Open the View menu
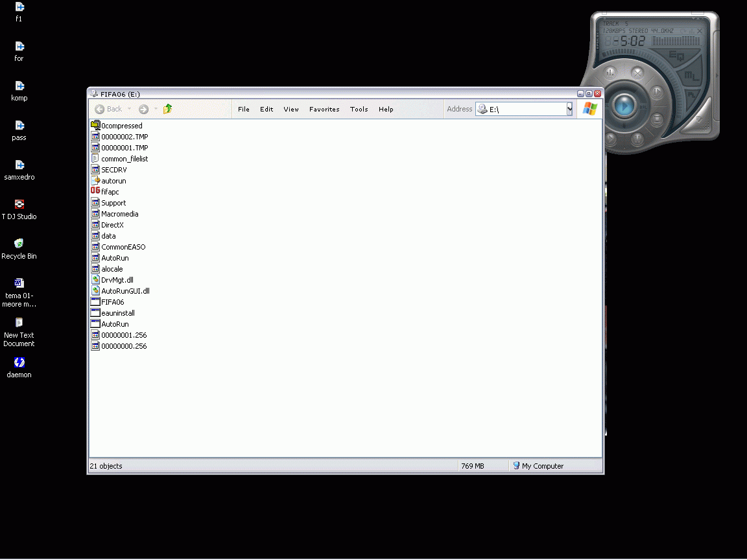This screenshot has height=560, width=747. [291, 109]
